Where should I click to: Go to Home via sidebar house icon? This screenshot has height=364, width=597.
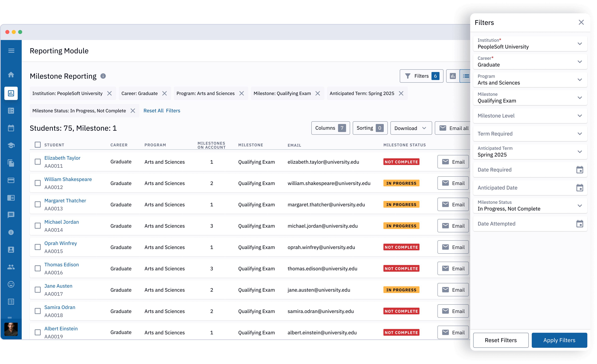[x=11, y=74]
